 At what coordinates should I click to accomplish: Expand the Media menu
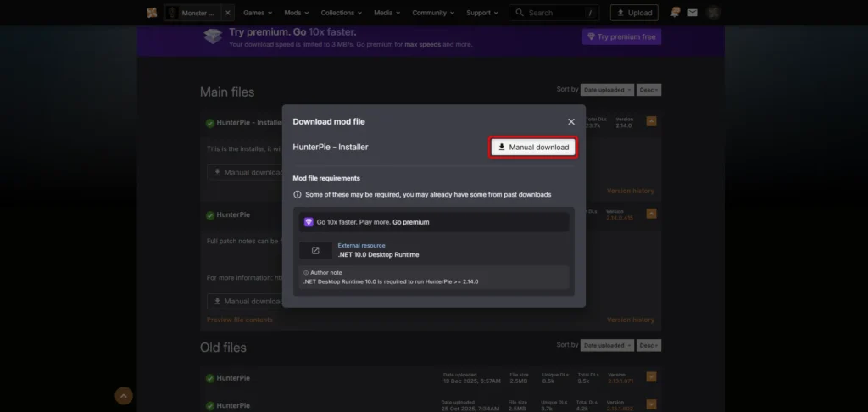[387, 13]
